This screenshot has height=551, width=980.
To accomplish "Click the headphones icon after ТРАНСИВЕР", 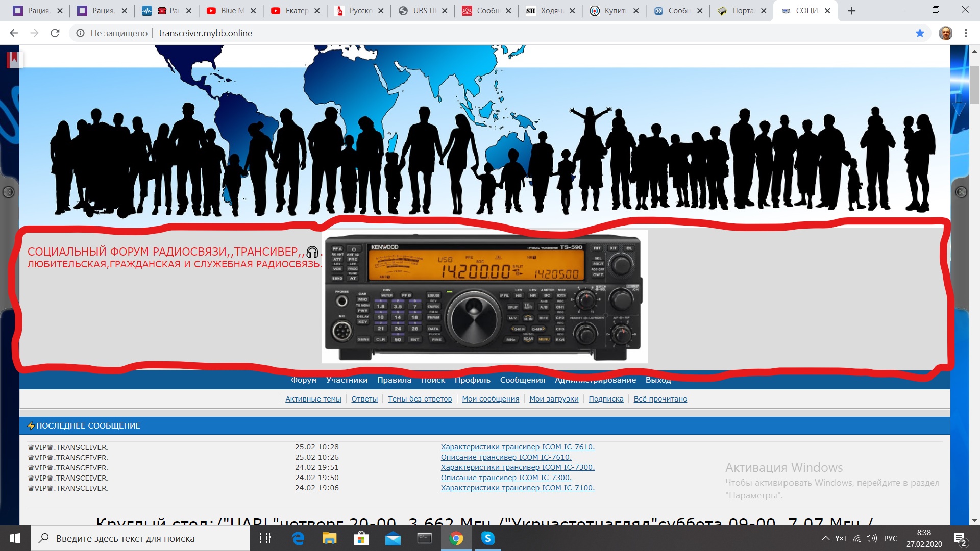I will 312,252.
